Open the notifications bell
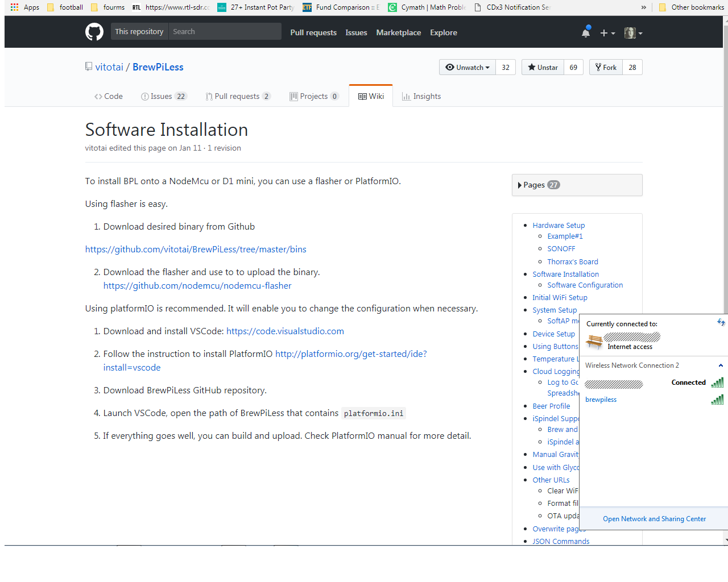The image size is (728, 582). pyautogui.click(x=586, y=32)
